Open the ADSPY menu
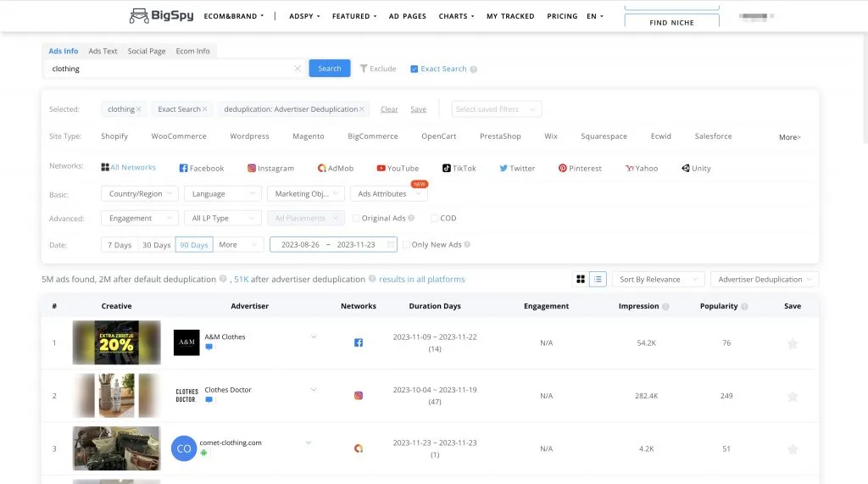 [304, 16]
